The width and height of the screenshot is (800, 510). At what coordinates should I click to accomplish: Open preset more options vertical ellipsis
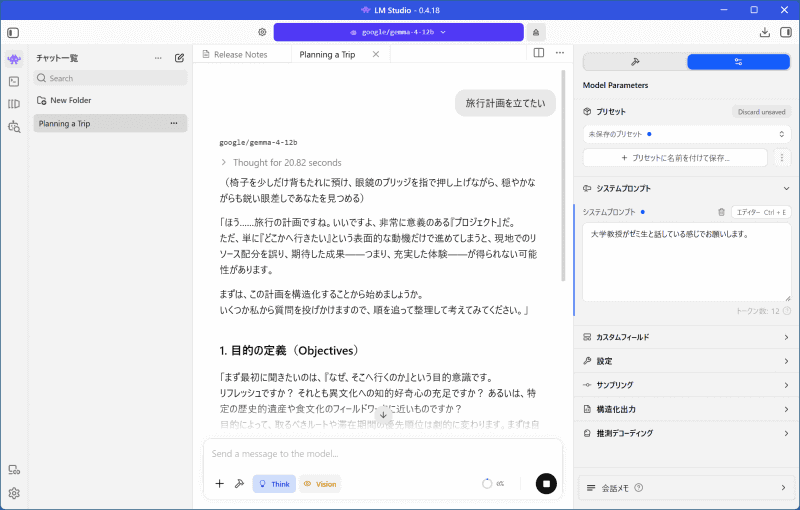782,158
